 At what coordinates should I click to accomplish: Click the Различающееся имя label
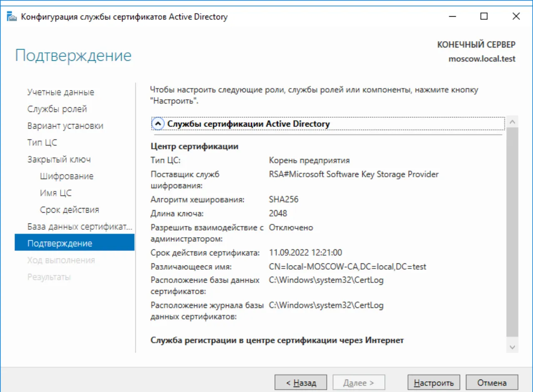pyautogui.click(x=191, y=267)
